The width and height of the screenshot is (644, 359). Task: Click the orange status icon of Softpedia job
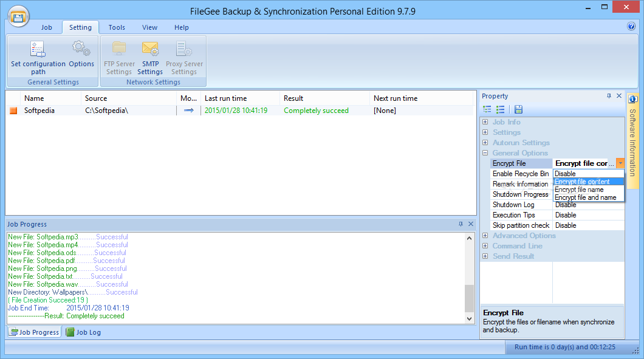point(13,111)
